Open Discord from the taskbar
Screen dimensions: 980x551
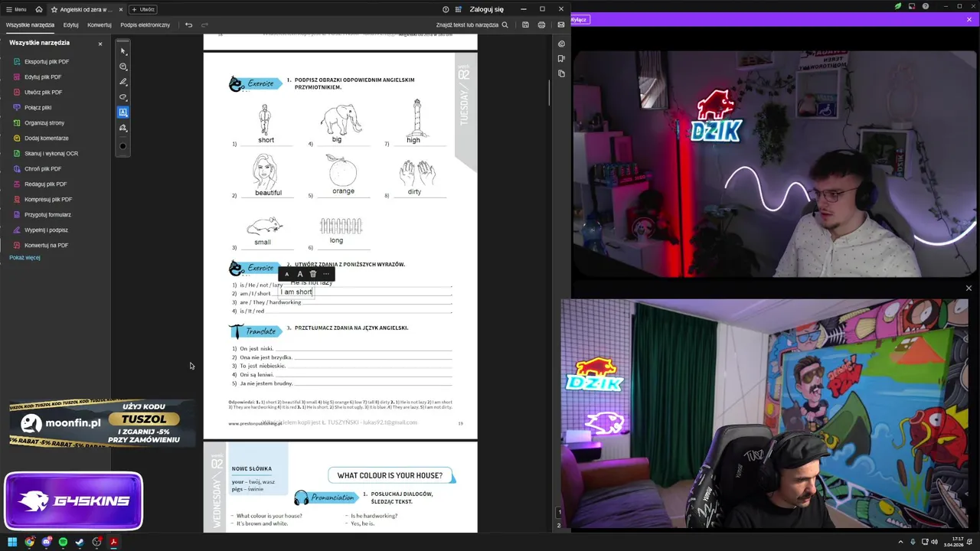coord(46,542)
